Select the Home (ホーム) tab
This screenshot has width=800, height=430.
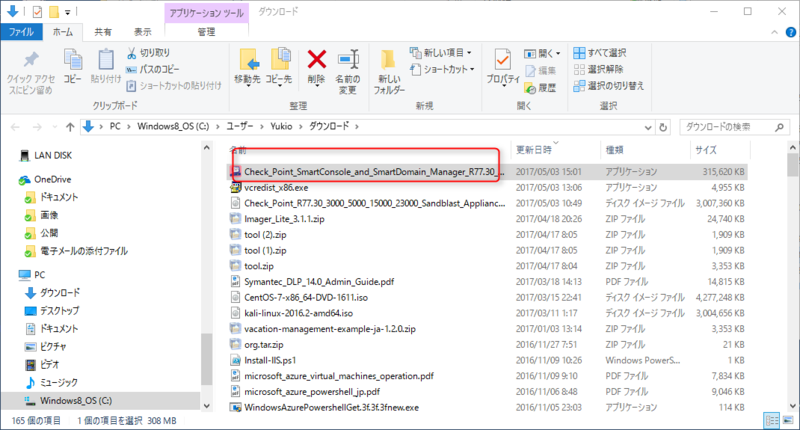tap(63, 32)
